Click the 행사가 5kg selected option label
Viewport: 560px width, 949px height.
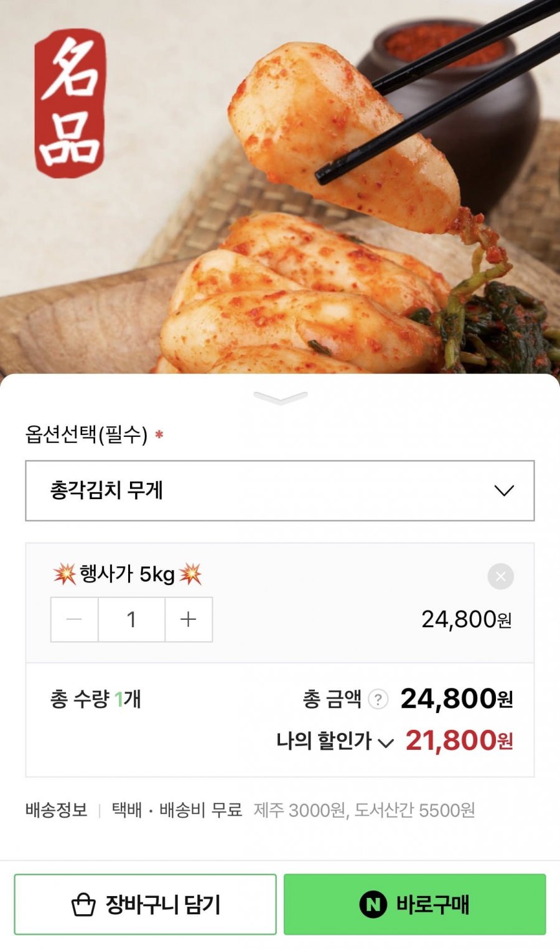coord(127,574)
